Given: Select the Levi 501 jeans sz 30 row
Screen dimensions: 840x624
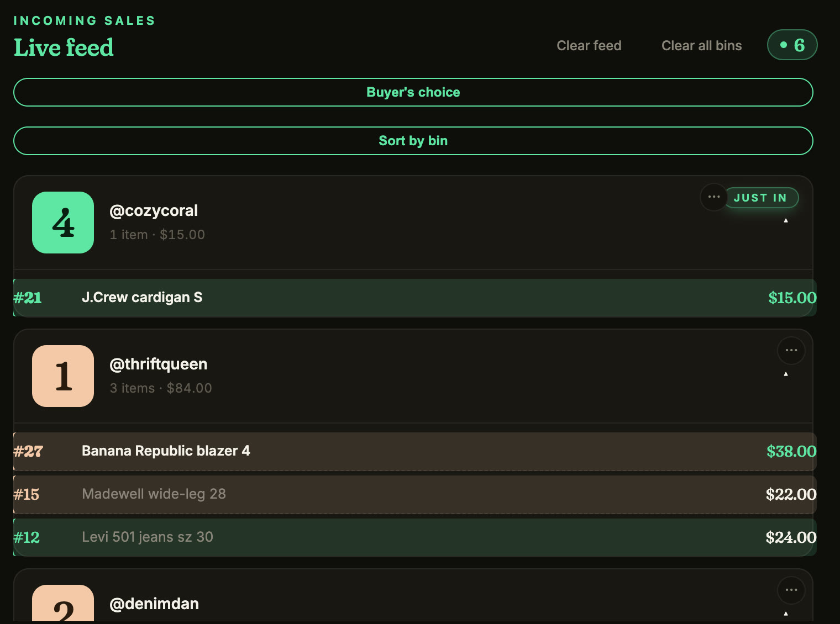Looking at the screenshot, I should [415, 537].
